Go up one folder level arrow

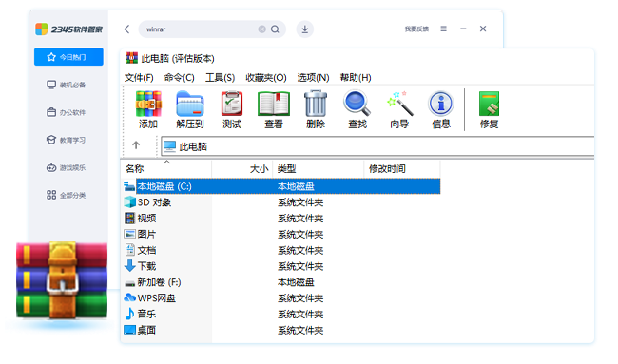click(136, 145)
